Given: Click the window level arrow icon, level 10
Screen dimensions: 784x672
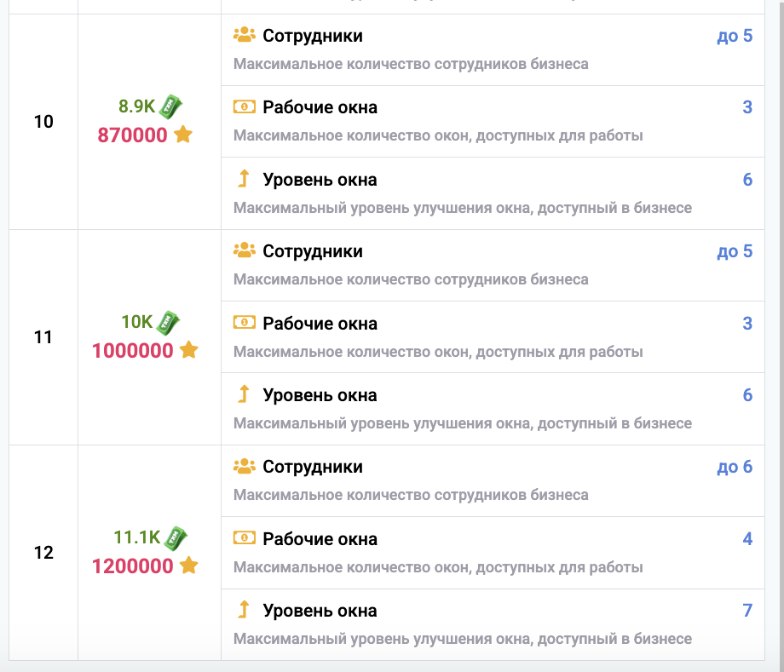Looking at the screenshot, I should click(244, 180).
